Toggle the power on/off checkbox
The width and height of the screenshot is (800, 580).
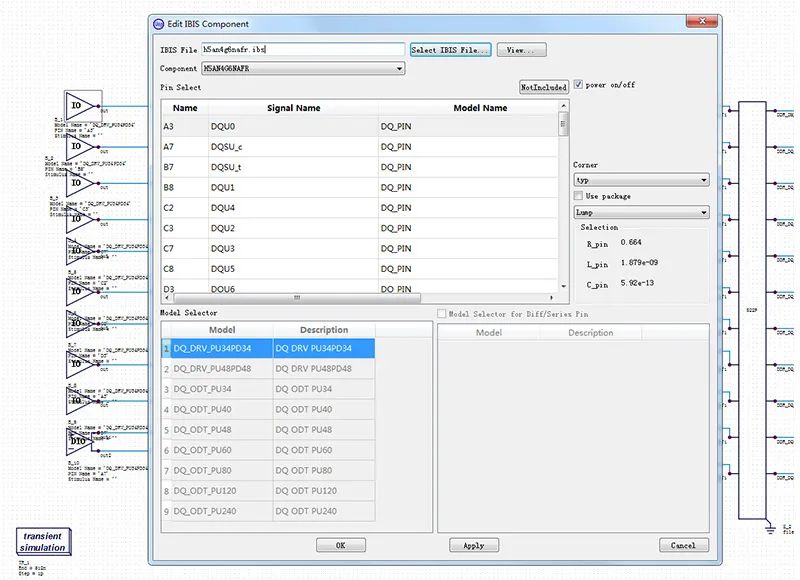[x=578, y=84]
